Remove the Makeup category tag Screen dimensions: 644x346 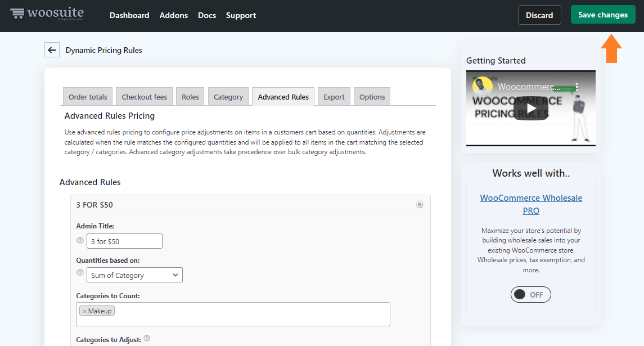[x=84, y=311]
